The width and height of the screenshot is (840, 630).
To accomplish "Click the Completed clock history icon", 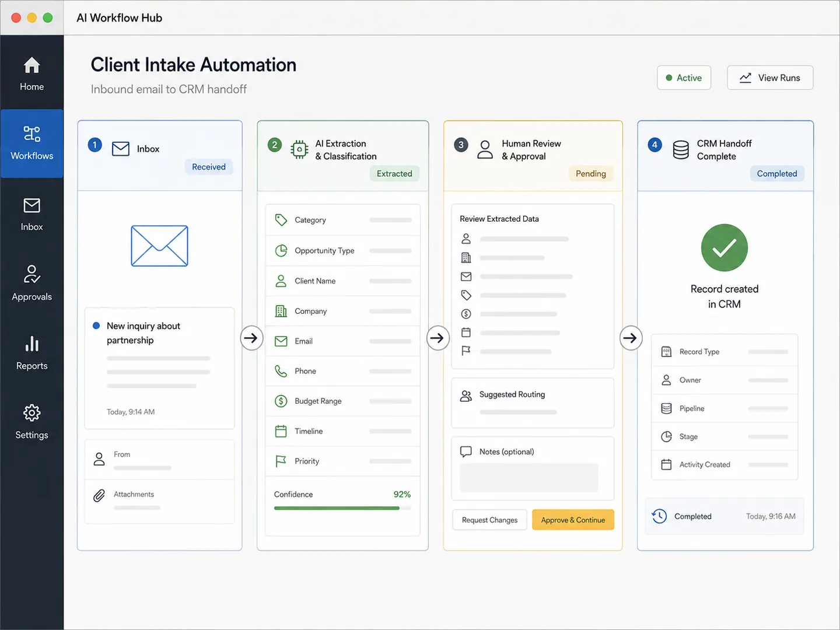I will point(659,516).
